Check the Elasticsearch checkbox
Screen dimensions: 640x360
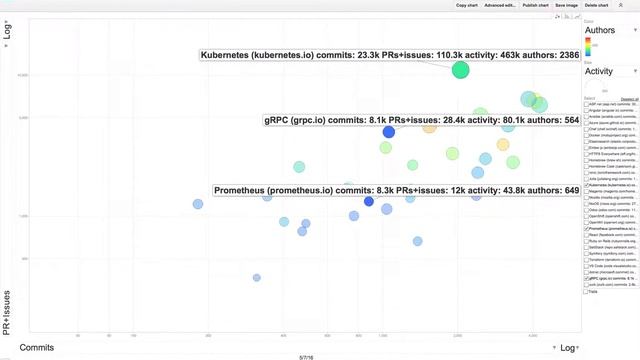click(587, 142)
